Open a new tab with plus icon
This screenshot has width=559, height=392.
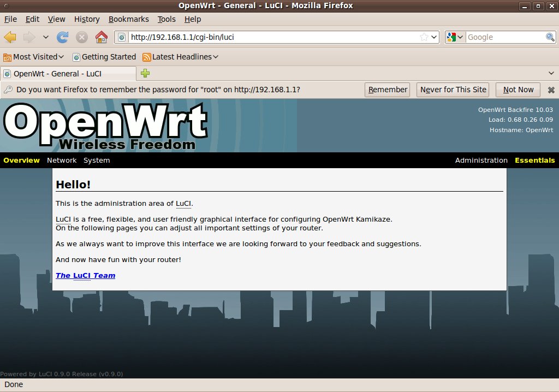pyautogui.click(x=145, y=73)
